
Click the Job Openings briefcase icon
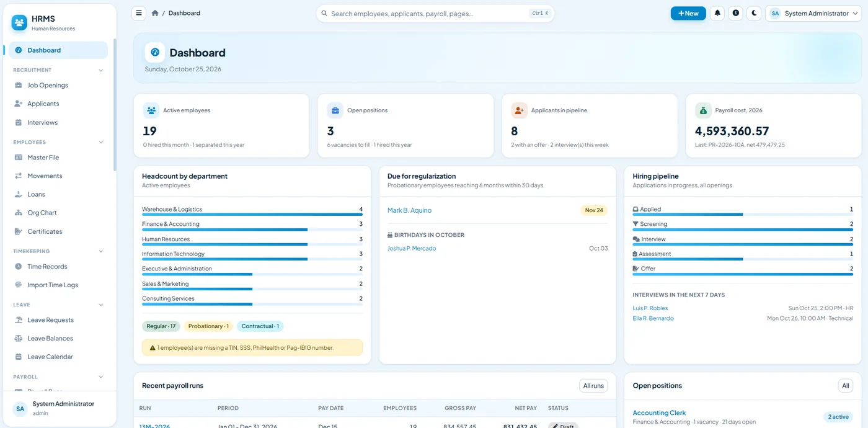click(x=19, y=86)
